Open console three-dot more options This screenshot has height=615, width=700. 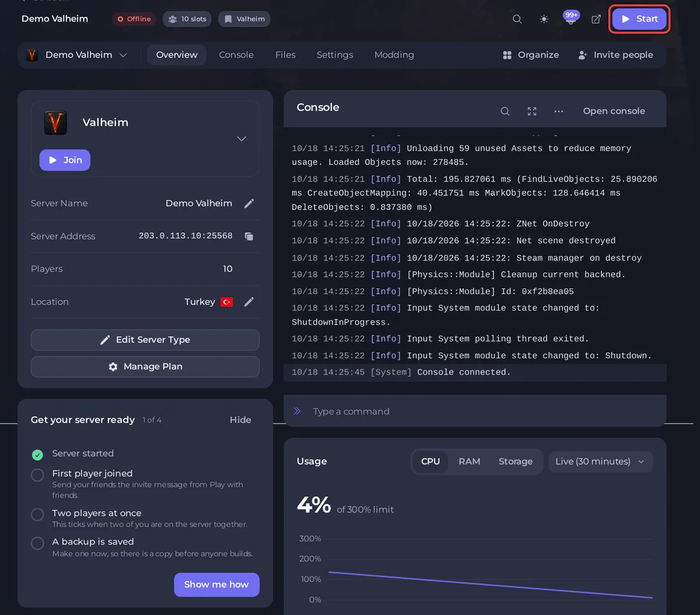[559, 111]
